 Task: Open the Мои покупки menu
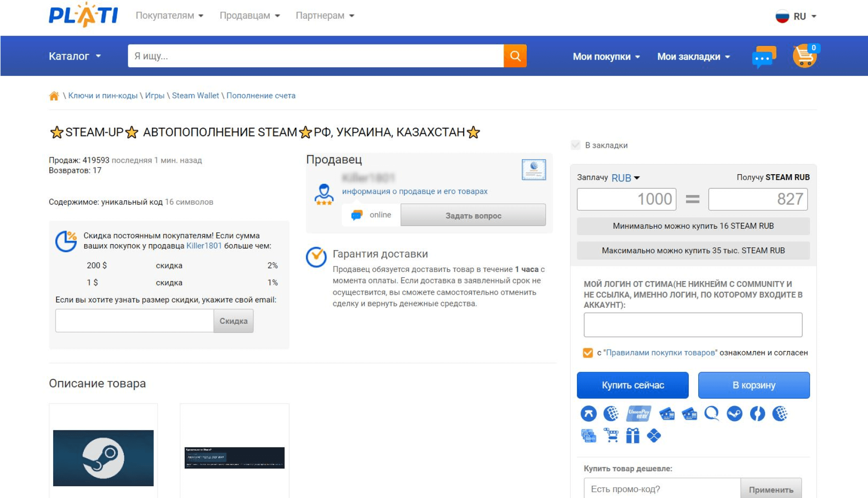tap(606, 57)
